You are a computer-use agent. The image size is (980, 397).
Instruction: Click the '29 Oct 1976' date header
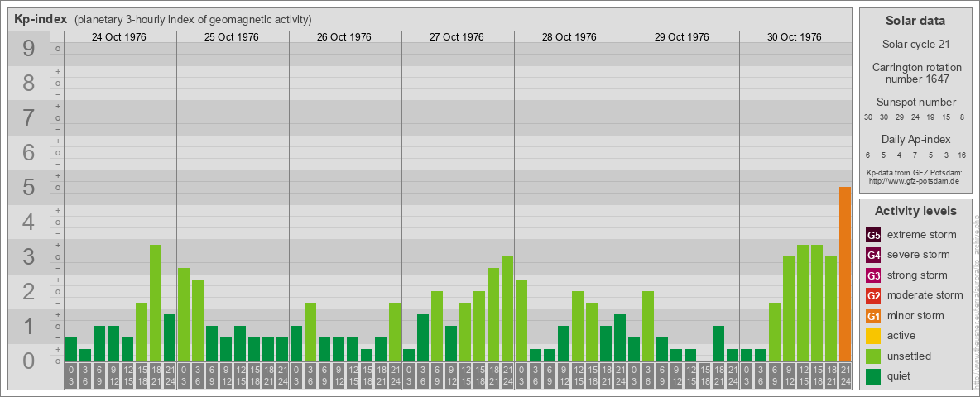(682, 37)
